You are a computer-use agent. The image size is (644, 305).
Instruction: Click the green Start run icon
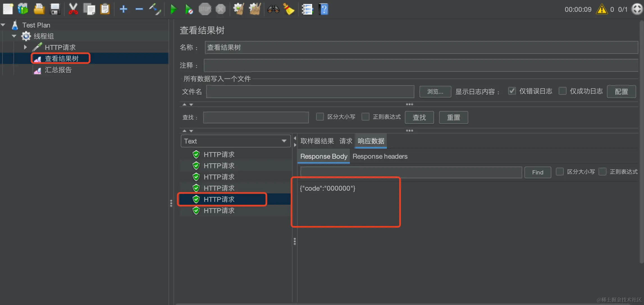click(173, 9)
